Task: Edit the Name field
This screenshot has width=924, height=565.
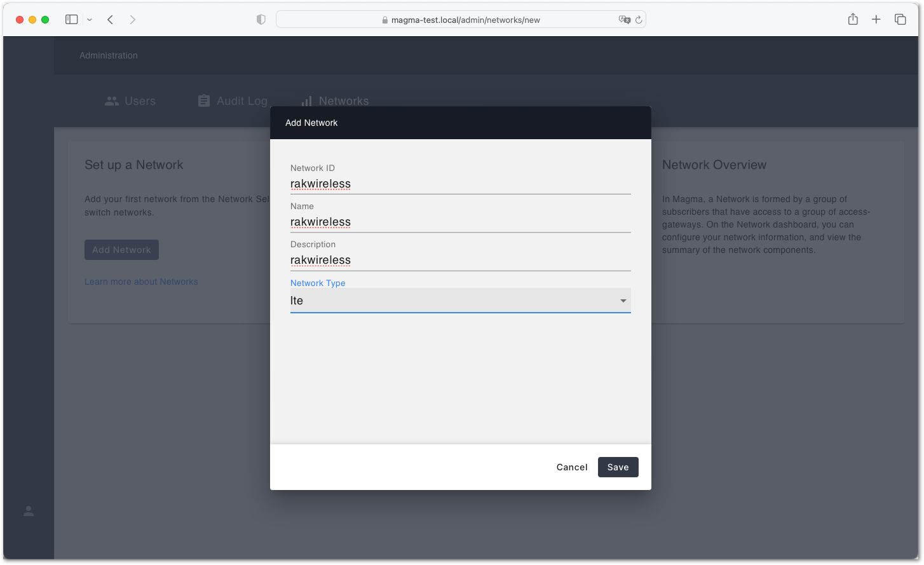Action: 461,222
